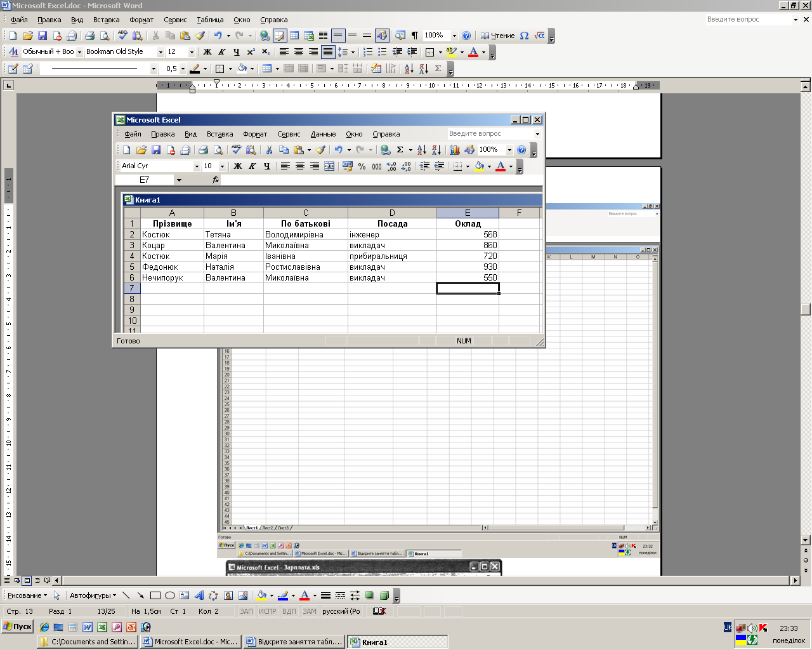This screenshot has height=650, width=812.
Task: Toggle Bold in the Excel formatting toolbar
Action: pyautogui.click(x=238, y=166)
